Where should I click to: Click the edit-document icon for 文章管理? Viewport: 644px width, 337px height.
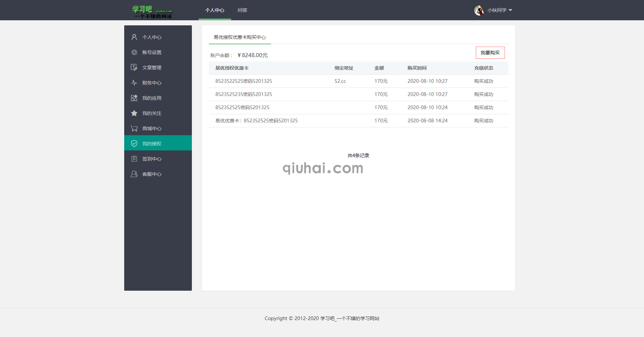(x=134, y=68)
